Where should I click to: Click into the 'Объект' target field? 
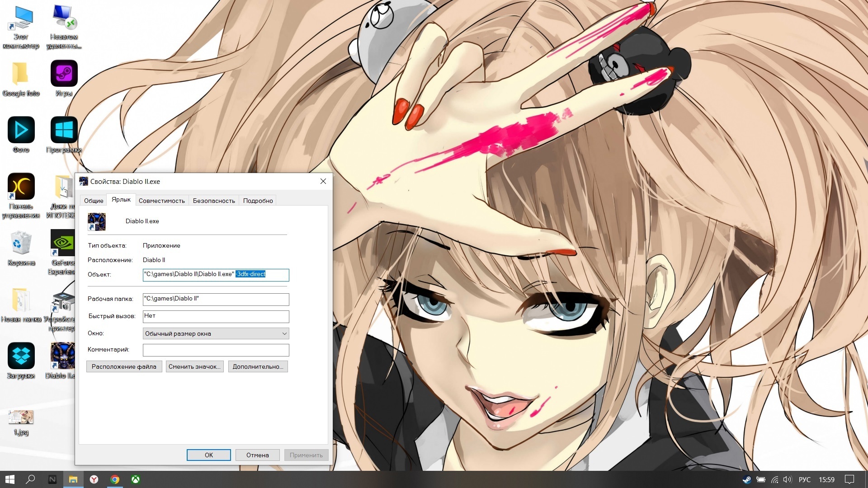216,275
